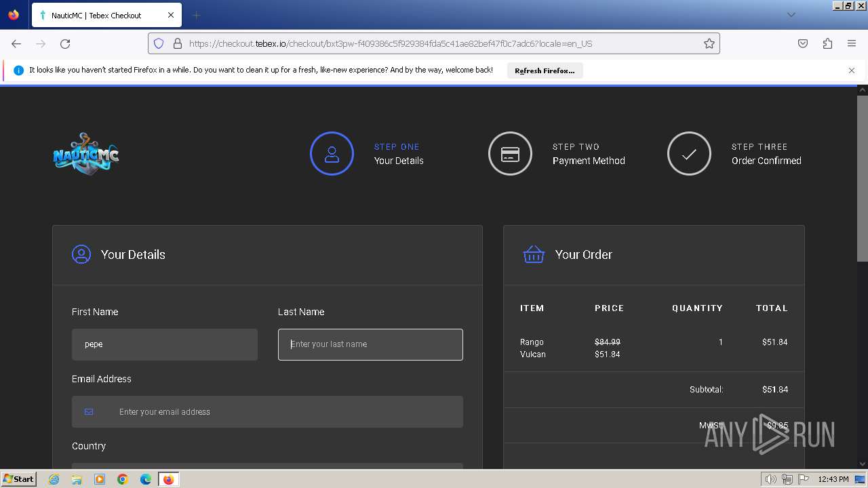Bookmark this page with the star icon
The image size is (868, 488).
709,43
